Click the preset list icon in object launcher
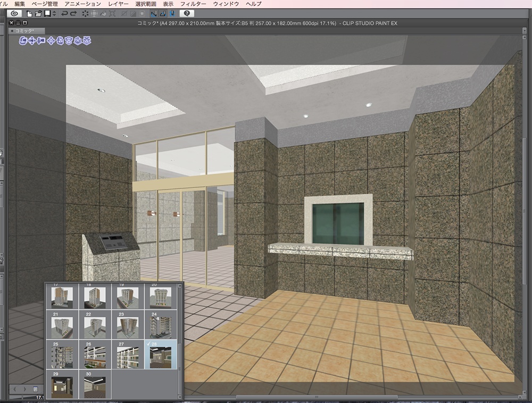Viewport: 532px width, 403px height. 35,389
